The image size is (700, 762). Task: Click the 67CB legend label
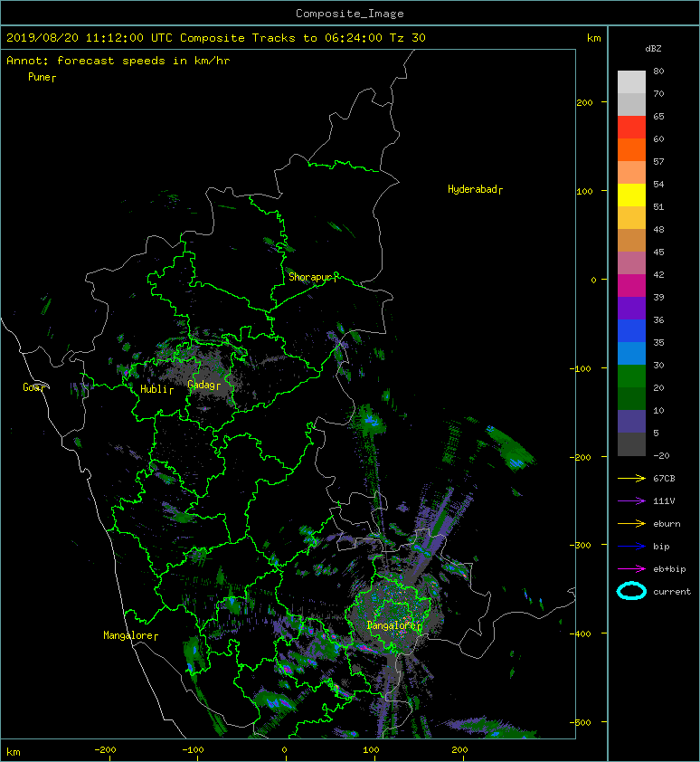[664, 479]
